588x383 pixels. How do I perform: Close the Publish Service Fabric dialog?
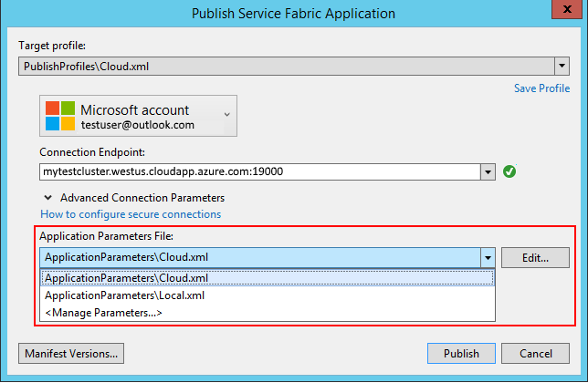pyautogui.click(x=567, y=9)
